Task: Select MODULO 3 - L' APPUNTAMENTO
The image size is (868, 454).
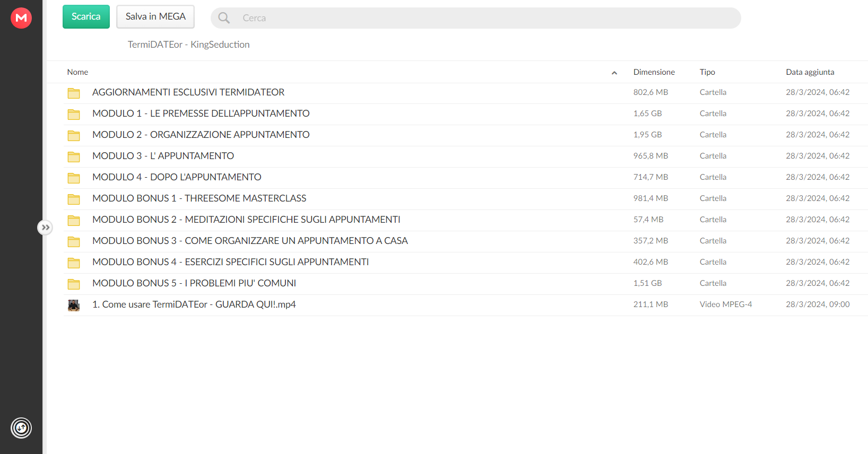Action: tap(163, 156)
